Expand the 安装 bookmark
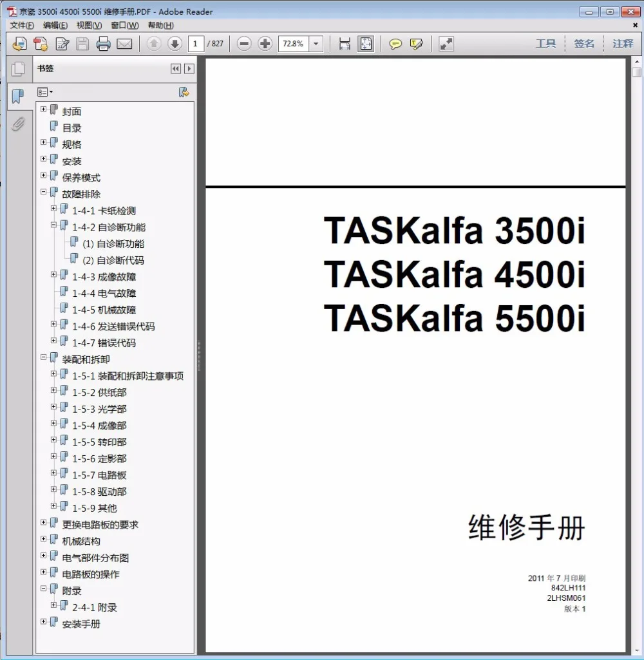 pyautogui.click(x=43, y=158)
